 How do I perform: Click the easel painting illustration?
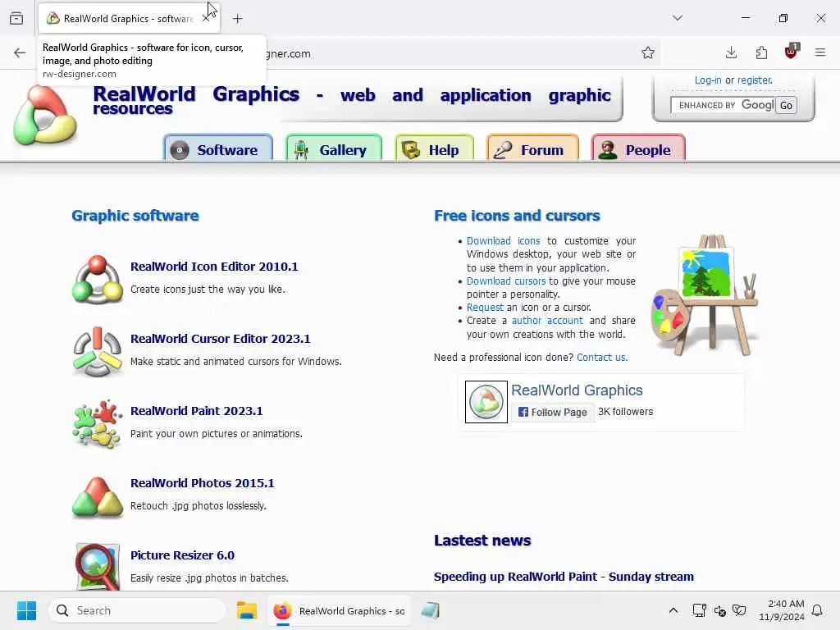point(704,295)
